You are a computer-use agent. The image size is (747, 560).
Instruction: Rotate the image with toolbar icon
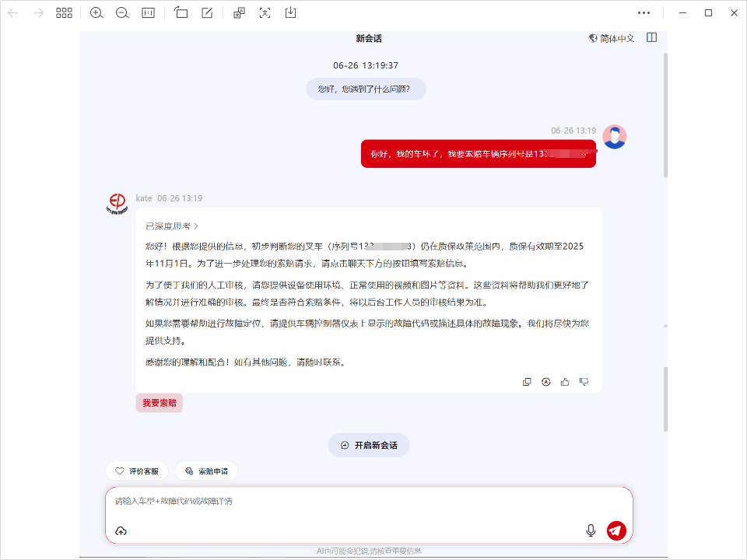181,13
